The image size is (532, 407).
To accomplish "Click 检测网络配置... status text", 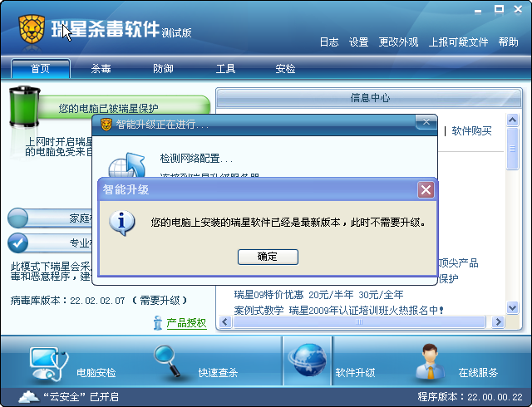I will [x=196, y=159].
